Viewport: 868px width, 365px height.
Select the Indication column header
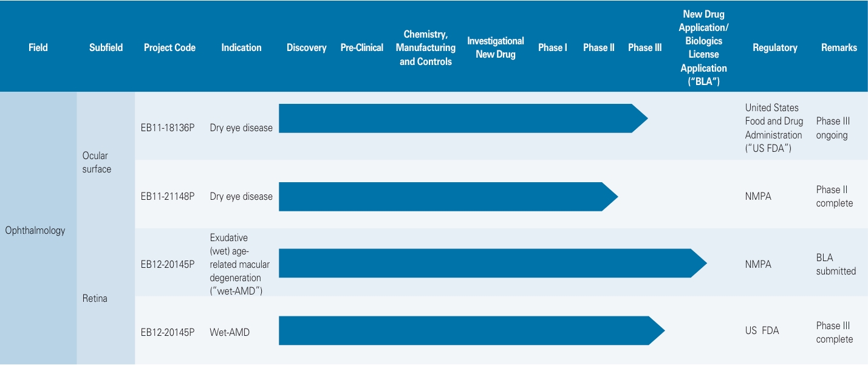click(241, 47)
